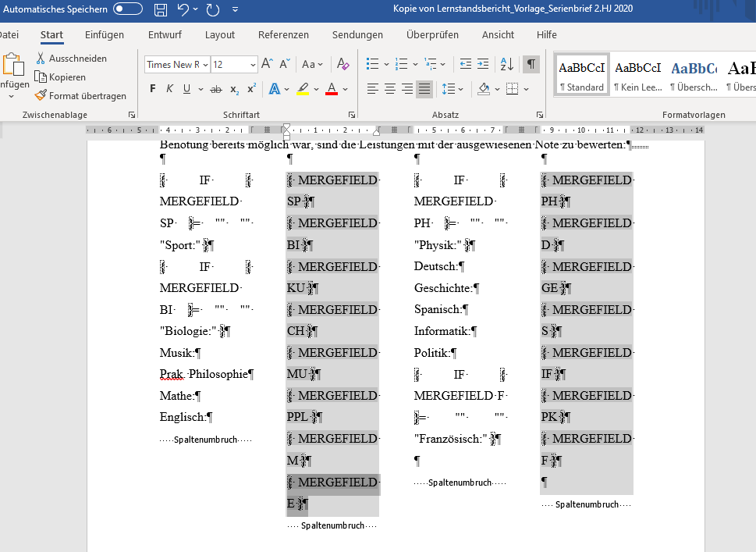Apply subscript formatting

tap(234, 89)
